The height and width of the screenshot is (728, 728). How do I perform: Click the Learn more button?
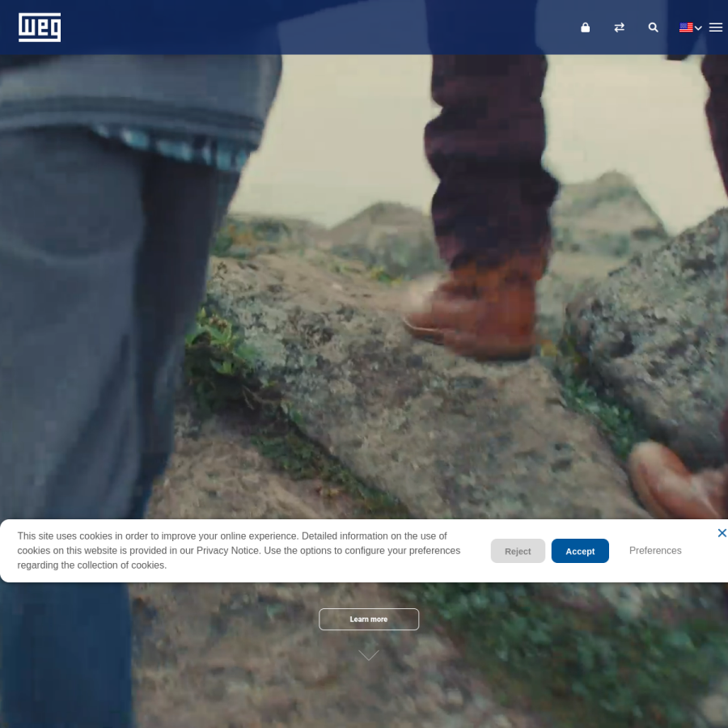[369, 619]
